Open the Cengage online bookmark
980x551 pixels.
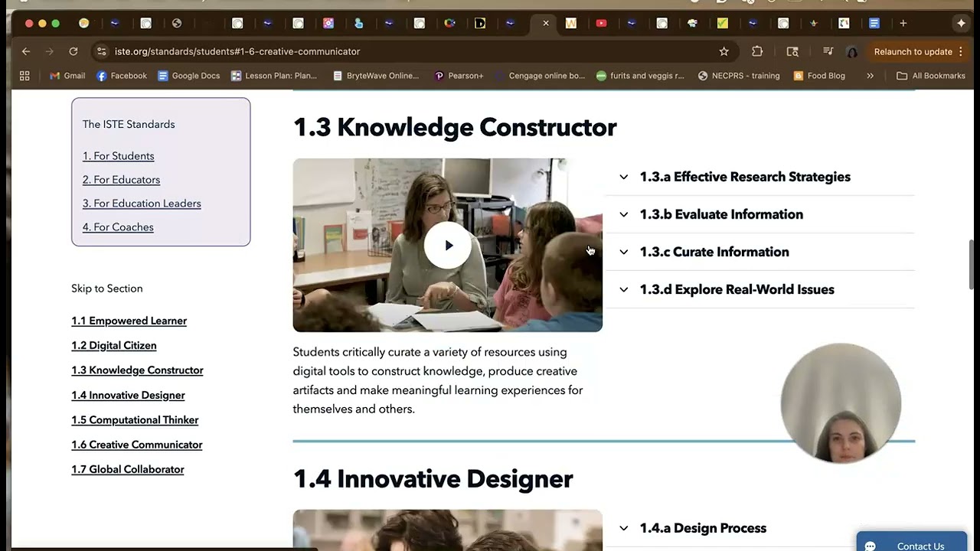[x=540, y=76]
